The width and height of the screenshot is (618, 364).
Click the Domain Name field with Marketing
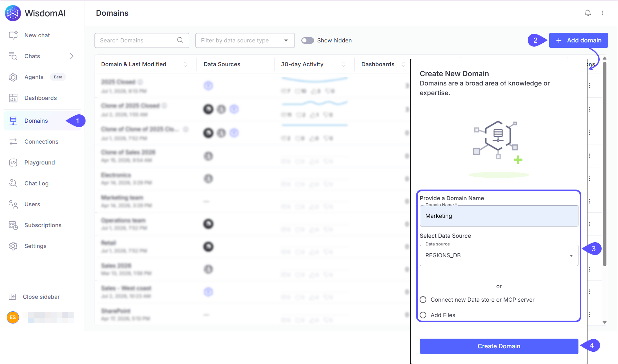point(499,216)
